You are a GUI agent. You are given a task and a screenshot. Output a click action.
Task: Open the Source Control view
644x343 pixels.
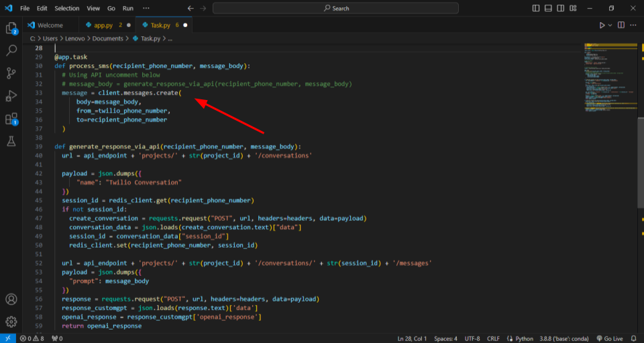pyautogui.click(x=11, y=73)
